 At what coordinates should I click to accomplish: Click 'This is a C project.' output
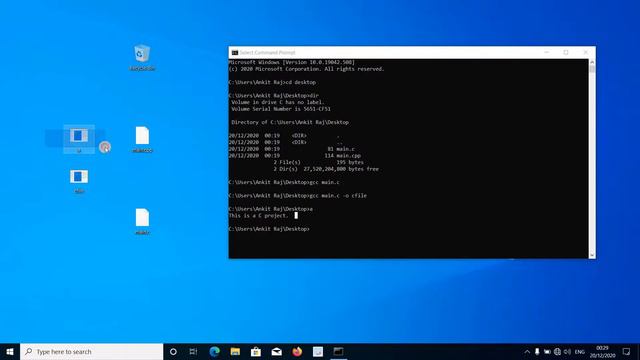click(x=258, y=216)
